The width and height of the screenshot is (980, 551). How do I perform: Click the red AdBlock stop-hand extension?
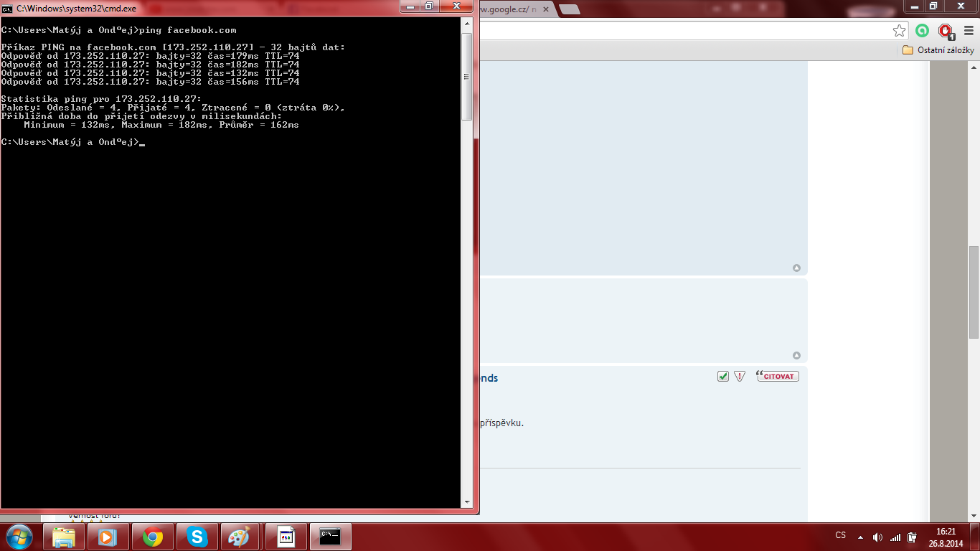(946, 31)
